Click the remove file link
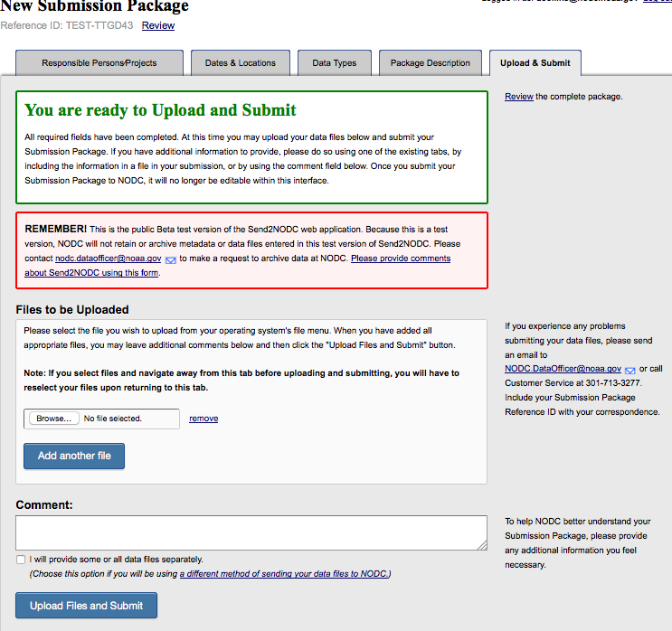Viewport: 672px width, 631px height. 203,419
